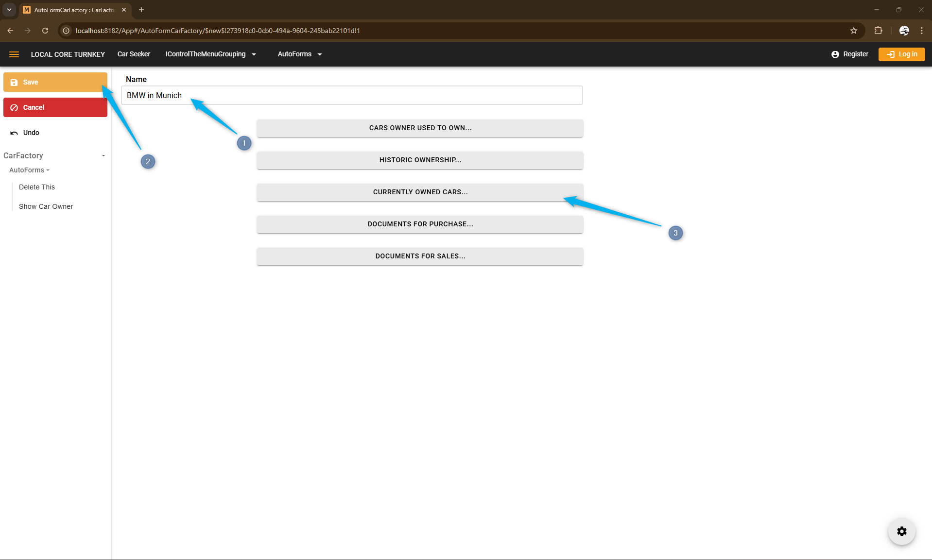
Task: Open the AutoForms top menu dropdown
Action: pos(299,54)
